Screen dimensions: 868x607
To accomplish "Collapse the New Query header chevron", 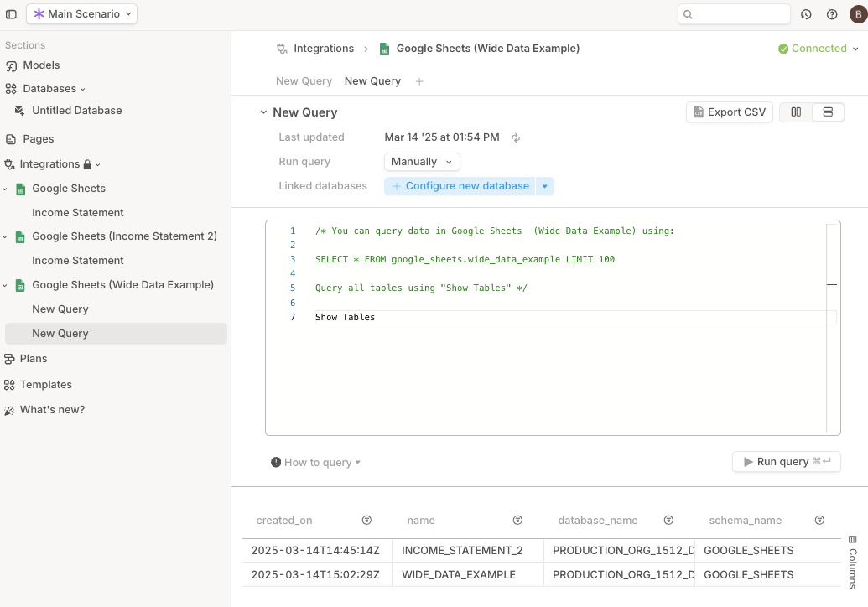I will [263, 112].
